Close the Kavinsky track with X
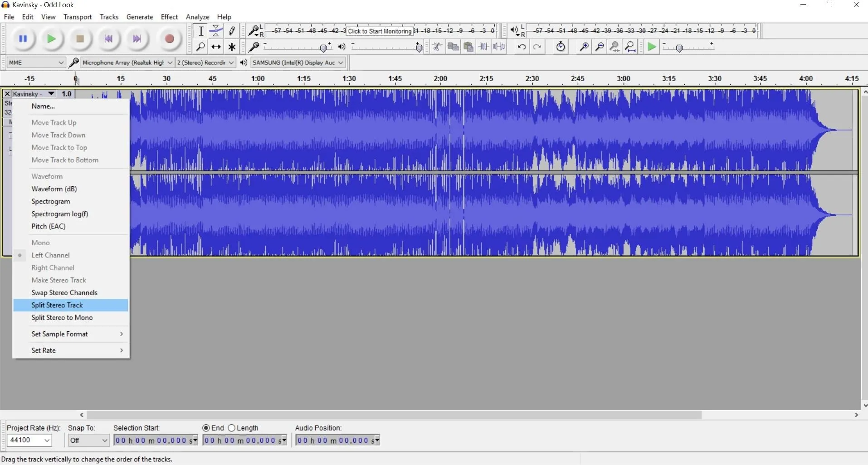The width and height of the screenshot is (868, 465). pyautogui.click(x=7, y=94)
